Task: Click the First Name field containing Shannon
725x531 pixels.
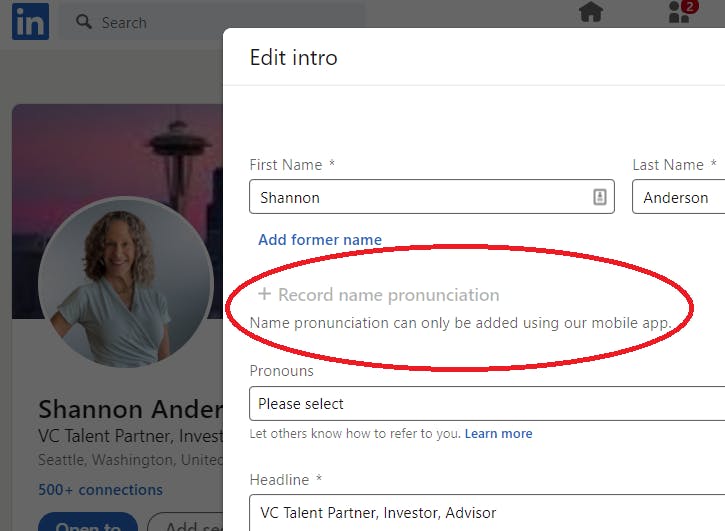Action: click(x=432, y=197)
